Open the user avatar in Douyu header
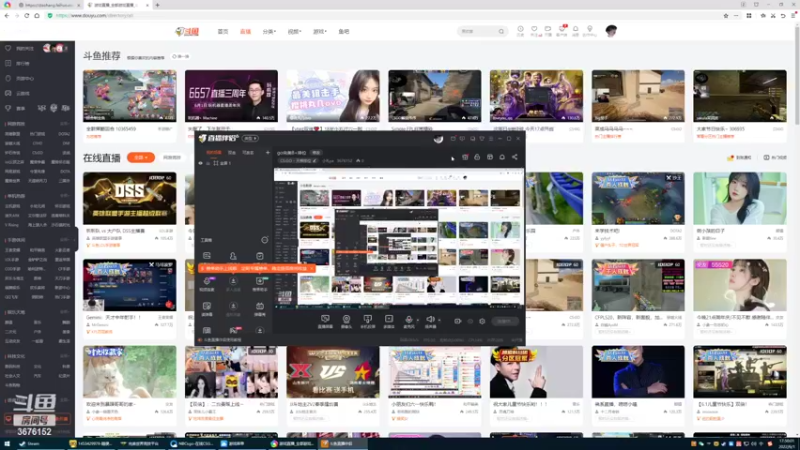800x450 pixels. pyautogui.click(x=611, y=31)
